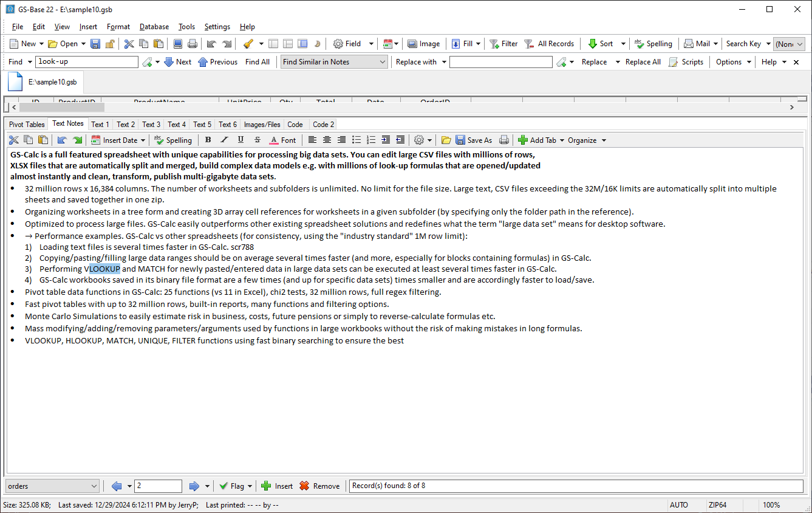Viewport: 812px width, 513px height.
Task: Expand the Search Key dropdown arrow
Action: 768,44
